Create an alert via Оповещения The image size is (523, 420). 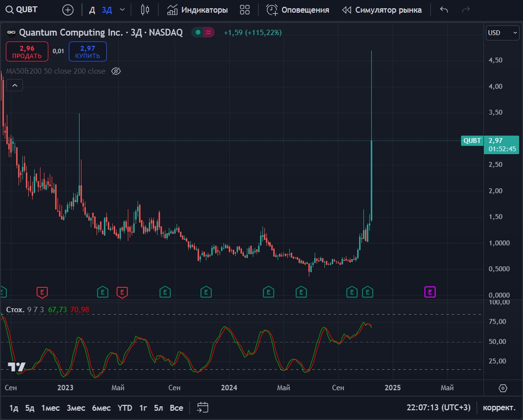pyautogui.click(x=298, y=10)
